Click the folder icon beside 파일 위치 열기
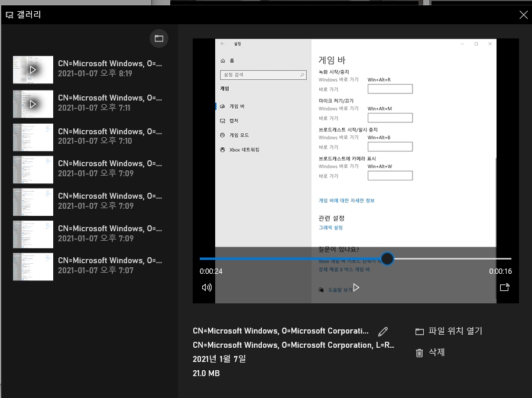532x398 pixels. pos(420,332)
